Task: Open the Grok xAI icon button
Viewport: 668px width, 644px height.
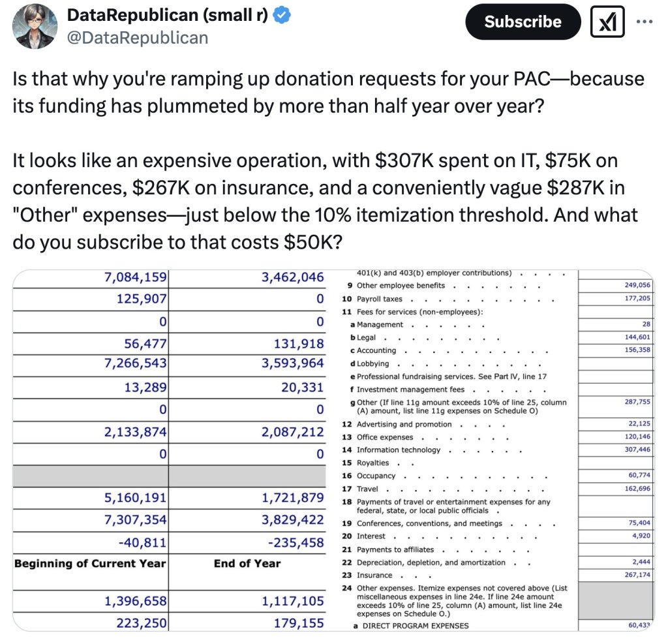Action: click(x=607, y=22)
